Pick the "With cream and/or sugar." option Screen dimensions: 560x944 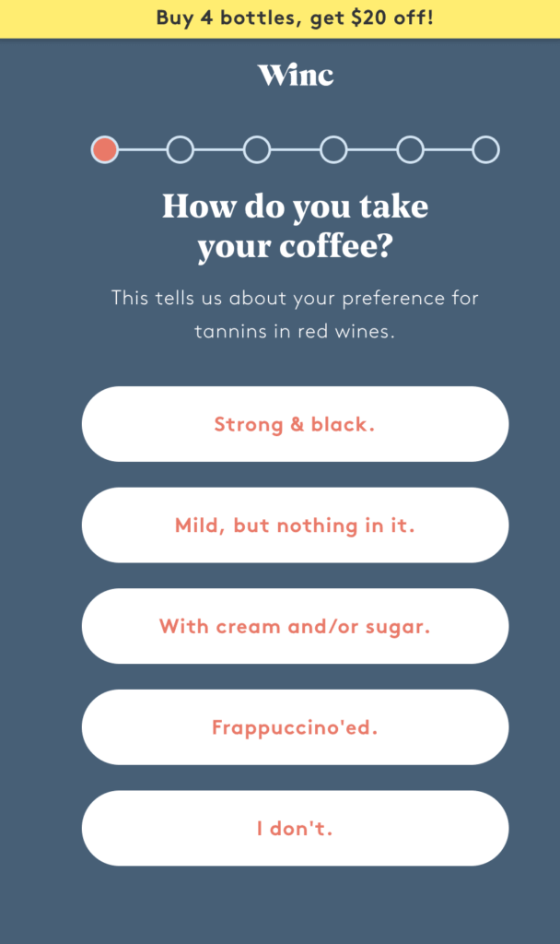pyautogui.click(x=295, y=626)
